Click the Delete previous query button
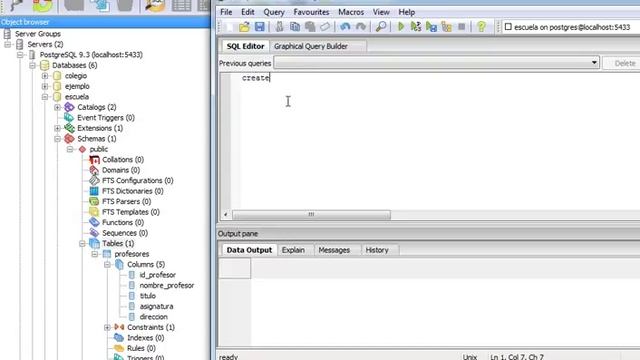The image size is (640, 360). pyautogui.click(x=622, y=63)
